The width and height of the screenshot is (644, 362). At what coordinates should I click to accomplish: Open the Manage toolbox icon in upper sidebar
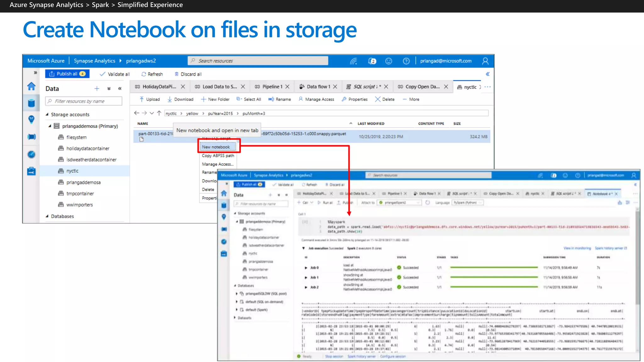pos(31,171)
